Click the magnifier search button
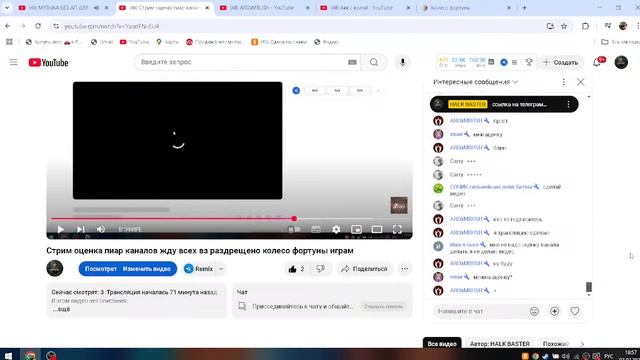The image size is (640, 360). (x=374, y=62)
